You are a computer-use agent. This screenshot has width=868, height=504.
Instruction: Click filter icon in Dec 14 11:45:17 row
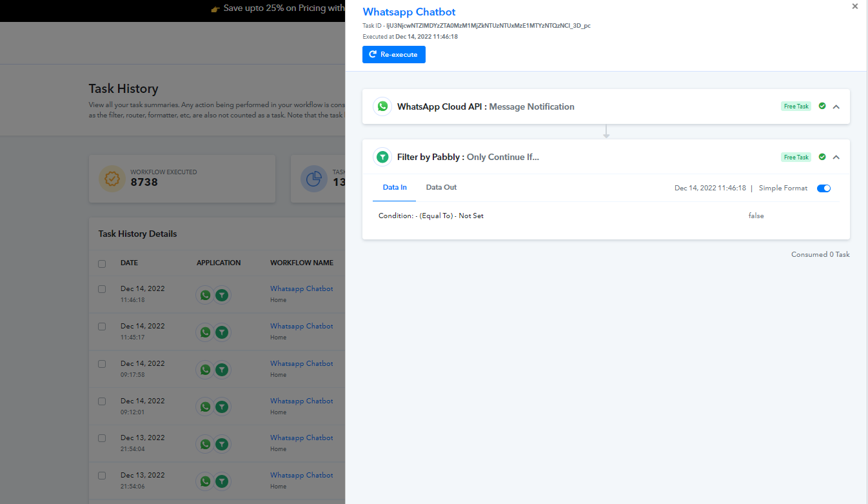(x=222, y=332)
